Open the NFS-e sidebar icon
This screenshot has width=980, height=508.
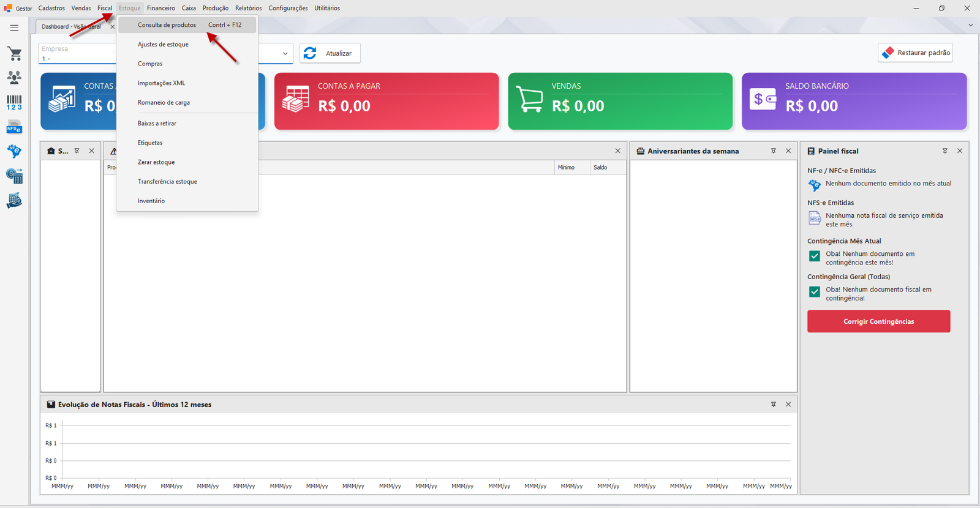[x=14, y=127]
